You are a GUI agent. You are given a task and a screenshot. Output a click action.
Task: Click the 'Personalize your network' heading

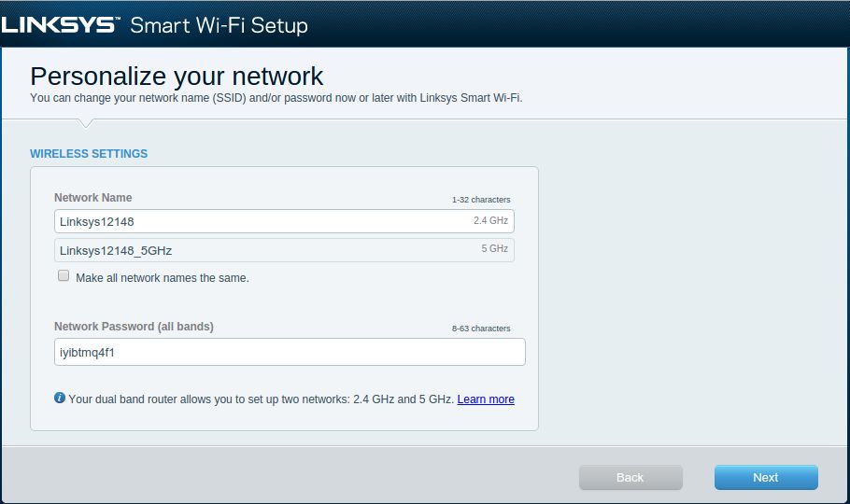[x=177, y=77]
